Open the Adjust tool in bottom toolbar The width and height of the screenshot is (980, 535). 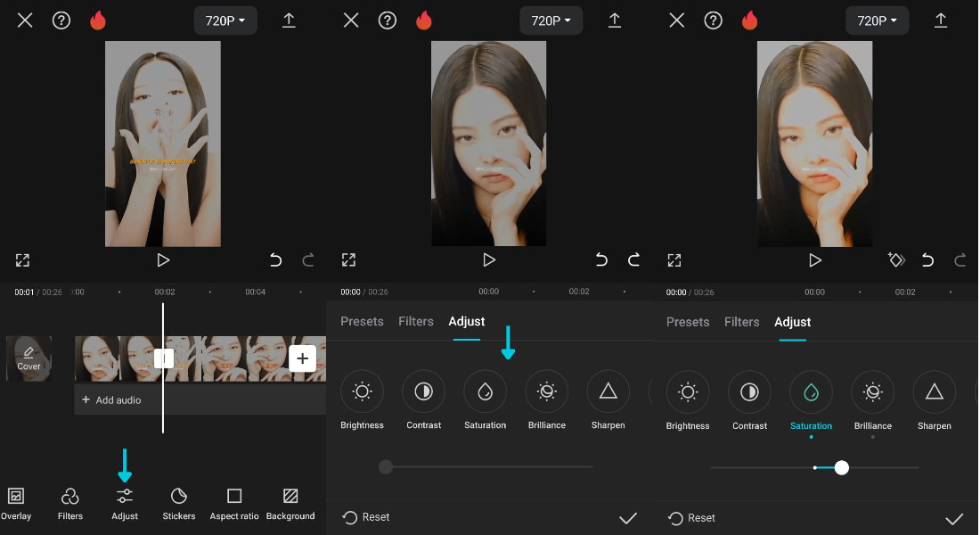click(125, 505)
